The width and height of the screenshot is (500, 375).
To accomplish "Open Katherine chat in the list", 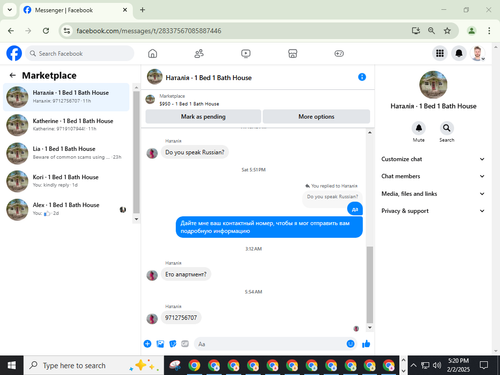I will pos(66,125).
